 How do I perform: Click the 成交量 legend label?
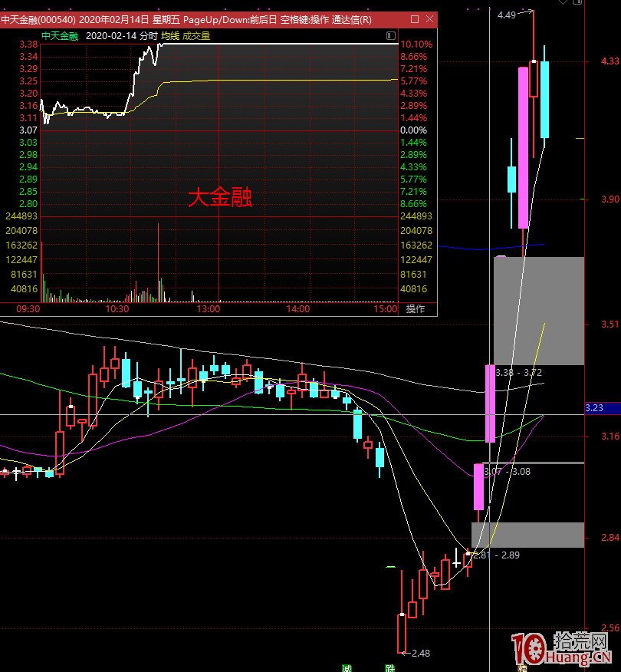196,36
